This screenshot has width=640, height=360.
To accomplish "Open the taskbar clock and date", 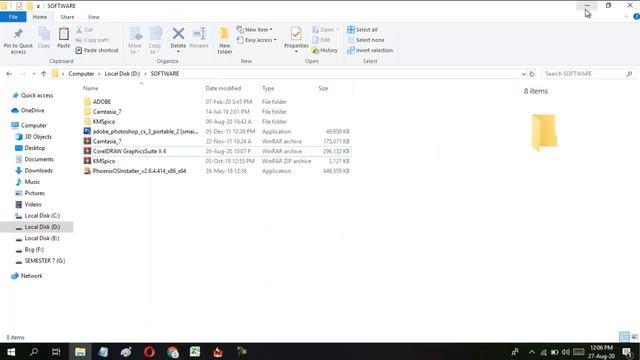I will pyautogui.click(x=602, y=352).
